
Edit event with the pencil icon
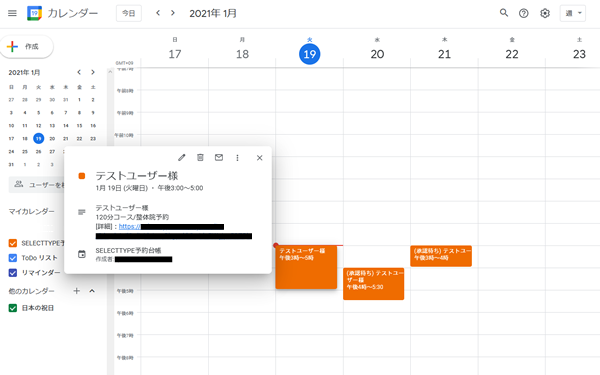pos(182,157)
